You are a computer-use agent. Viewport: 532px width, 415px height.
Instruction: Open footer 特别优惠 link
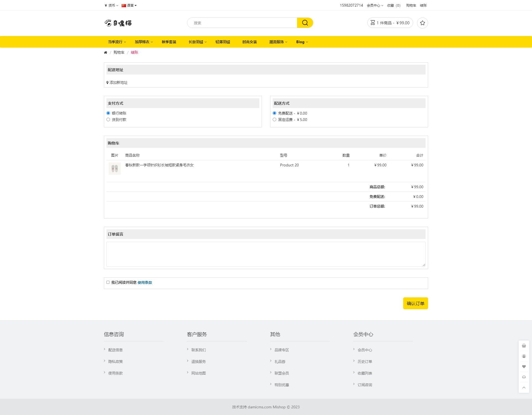pyautogui.click(x=282, y=385)
